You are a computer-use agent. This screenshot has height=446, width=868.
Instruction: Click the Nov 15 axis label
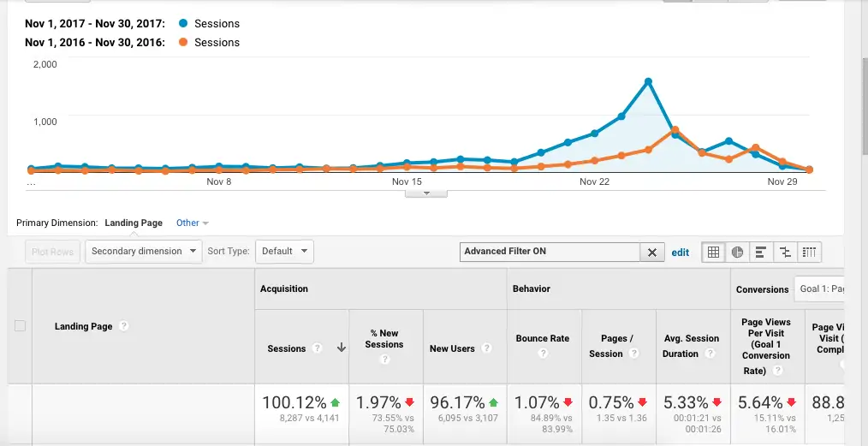[x=407, y=181]
